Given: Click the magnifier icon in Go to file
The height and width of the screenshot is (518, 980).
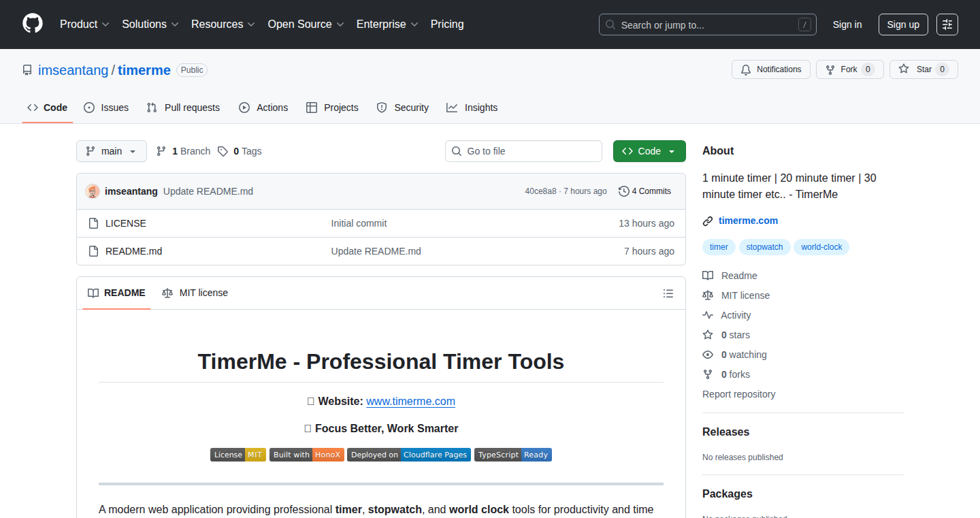Looking at the screenshot, I should coord(457,151).
